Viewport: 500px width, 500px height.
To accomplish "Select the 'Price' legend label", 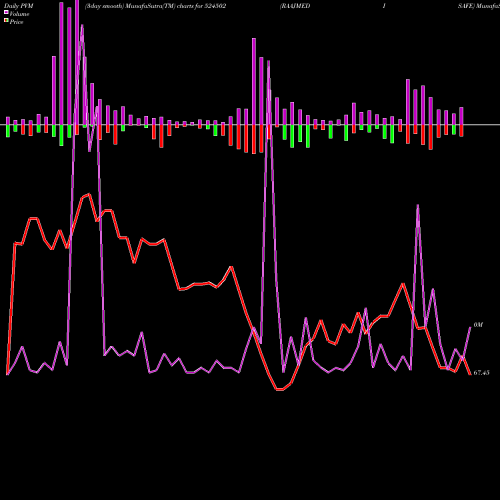I will [16, 22].
